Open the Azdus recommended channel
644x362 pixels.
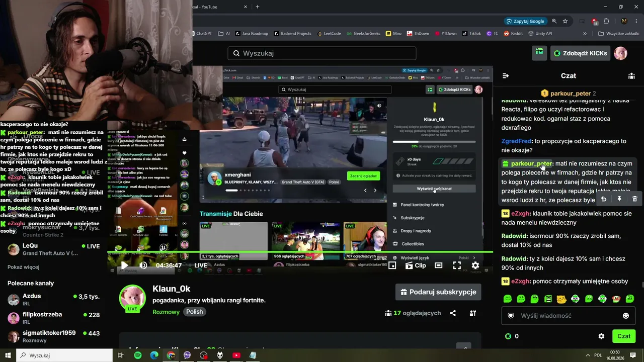tap(53, 300)
